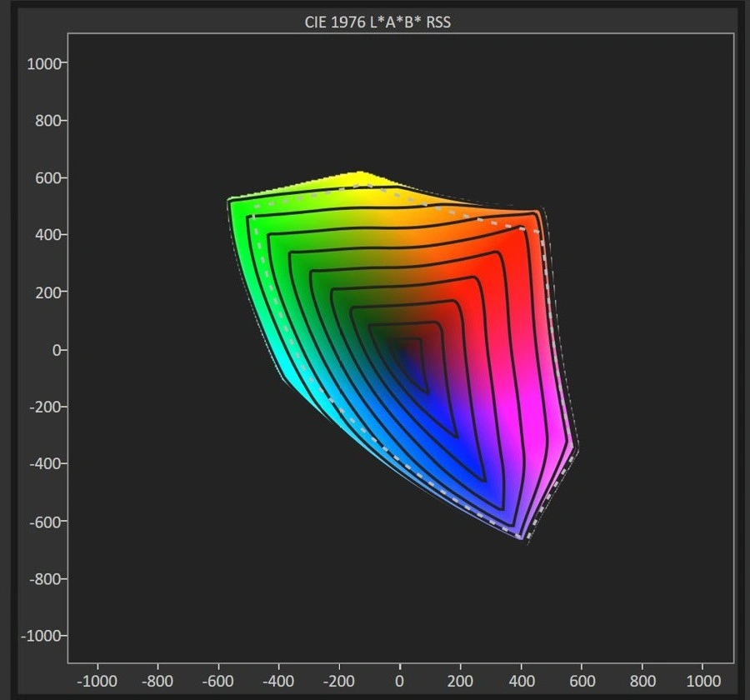Viewport: 750px width, 700px height.
Task: Click the 600 label on the horizontal axis
Action: coord(582,682)
